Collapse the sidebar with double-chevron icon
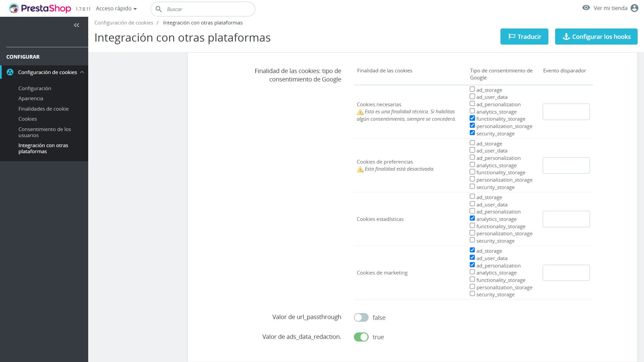Screen dimensions: 644x362 [x=76, y=25]
